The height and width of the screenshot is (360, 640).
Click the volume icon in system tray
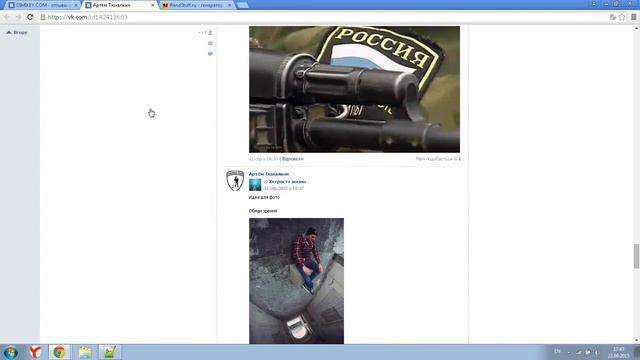pos(596,352)
